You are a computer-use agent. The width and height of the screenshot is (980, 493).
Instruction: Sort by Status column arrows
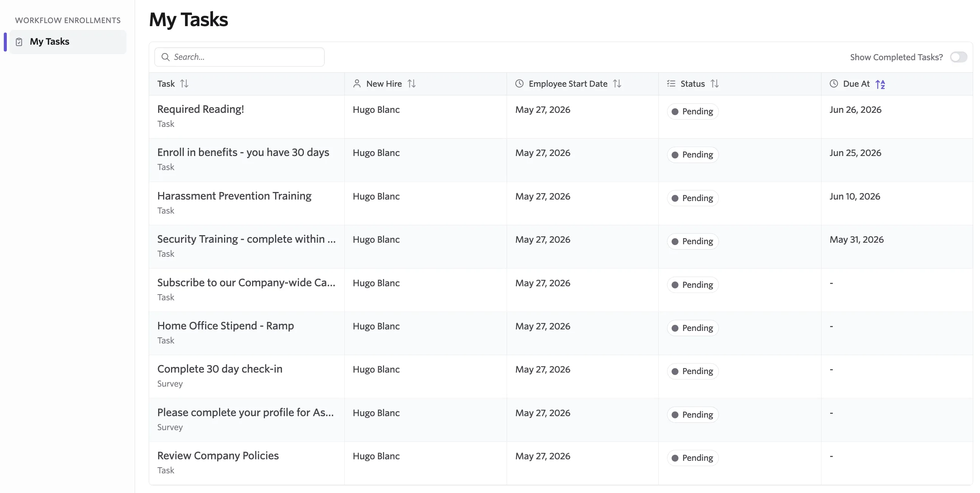coord(714,84)
